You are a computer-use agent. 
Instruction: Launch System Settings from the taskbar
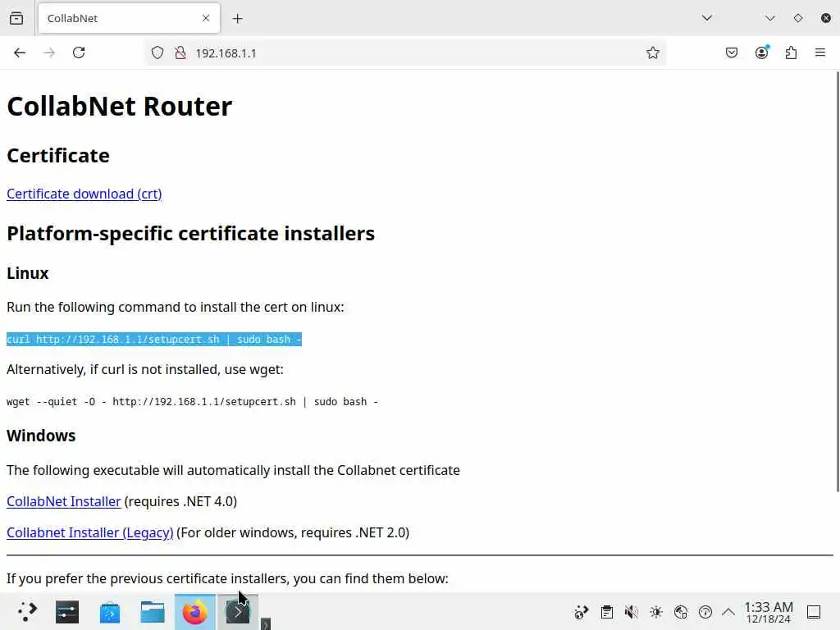pos(67,612)
